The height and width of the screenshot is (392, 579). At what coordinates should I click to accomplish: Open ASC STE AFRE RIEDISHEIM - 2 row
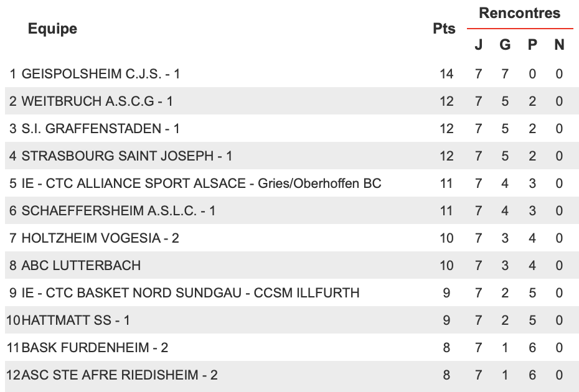[x=291, y=375]
